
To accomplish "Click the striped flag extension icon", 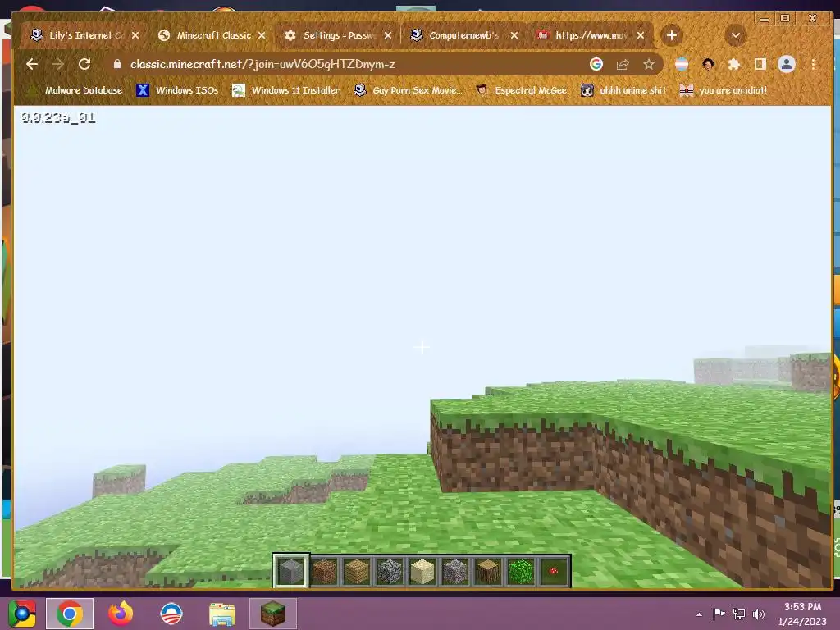I will click(682, 64).
